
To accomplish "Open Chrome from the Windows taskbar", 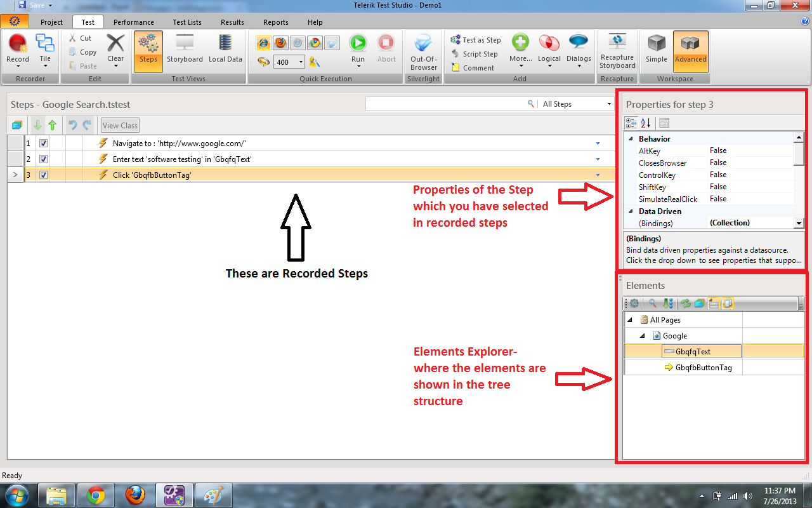I will 96,495.
